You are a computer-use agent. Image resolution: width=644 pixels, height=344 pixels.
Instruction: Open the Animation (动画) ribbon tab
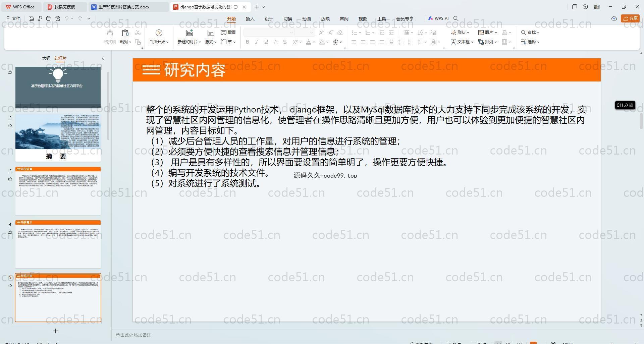point(307,19)
